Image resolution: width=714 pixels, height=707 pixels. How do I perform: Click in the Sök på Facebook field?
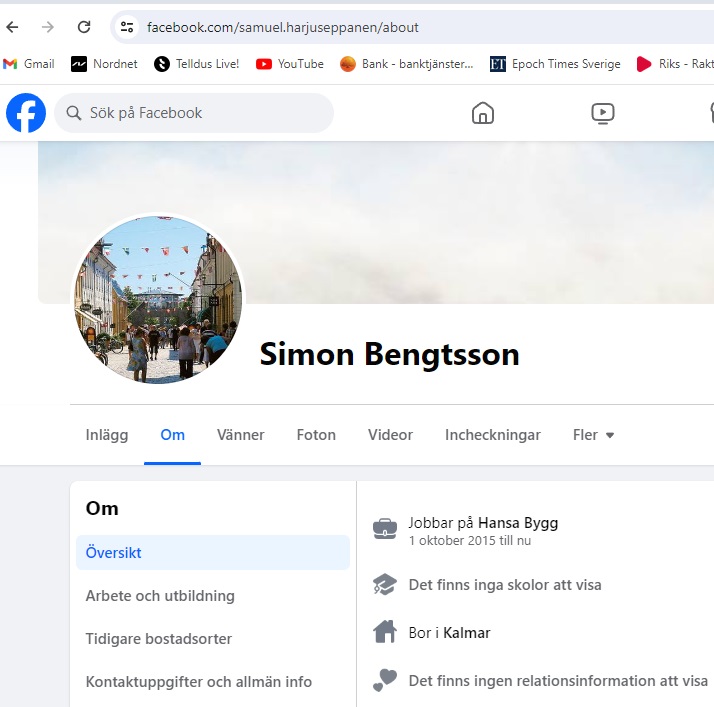(x=200, y=113)
